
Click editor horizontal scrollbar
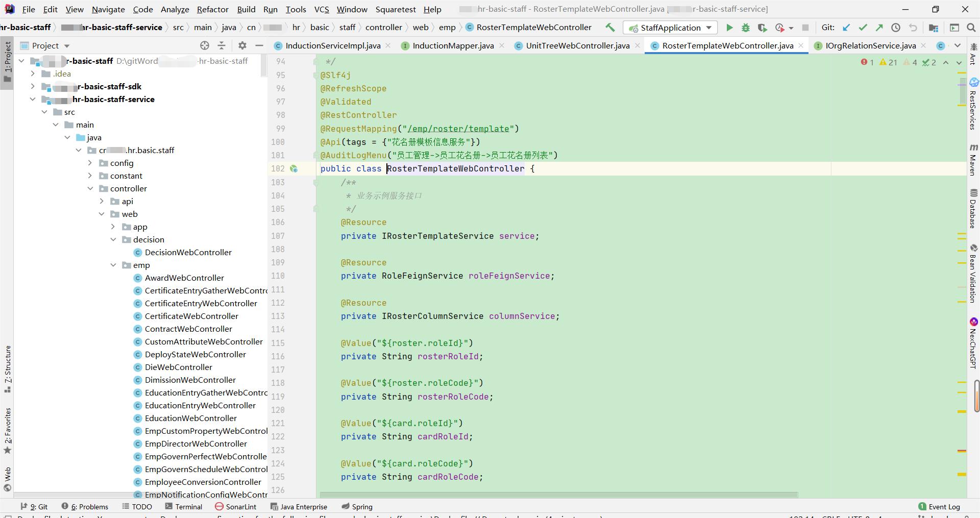point(559,495)
